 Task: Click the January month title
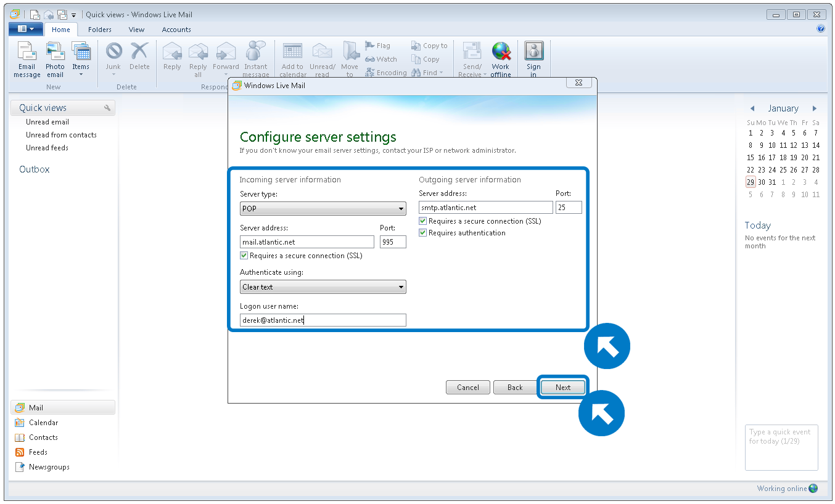point(783,108)
